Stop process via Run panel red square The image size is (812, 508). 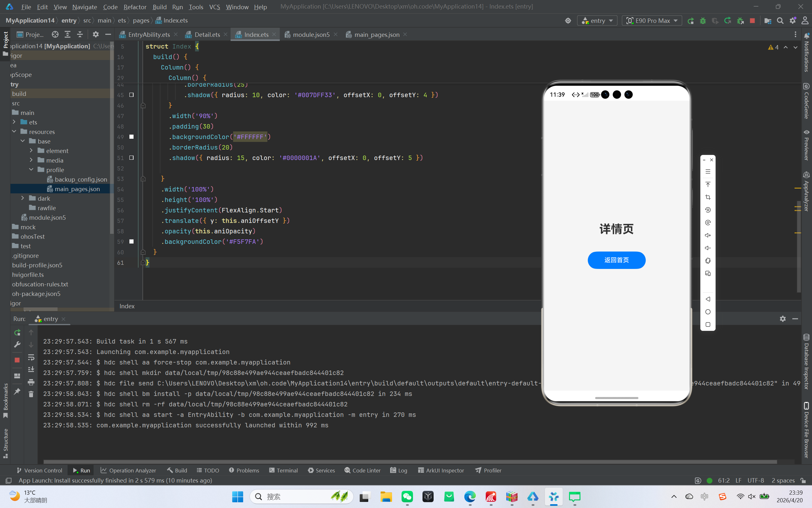point(17,360)
